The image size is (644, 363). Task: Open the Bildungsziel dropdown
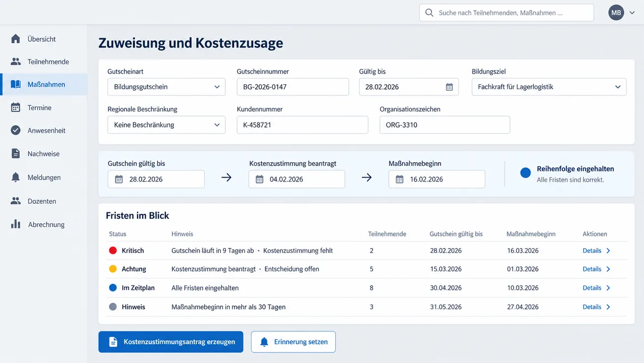coord(549,87)
